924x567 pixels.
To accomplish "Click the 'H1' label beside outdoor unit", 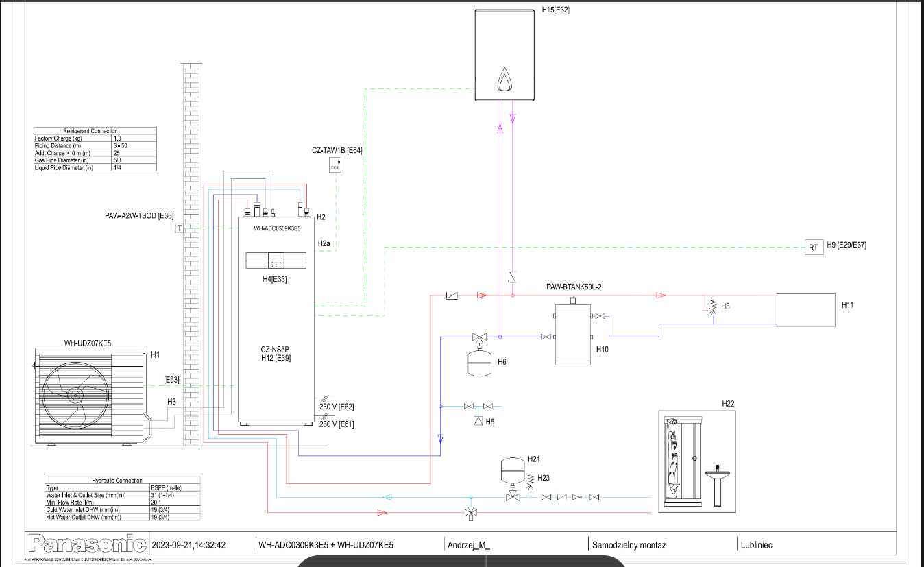I will (155, 354).
